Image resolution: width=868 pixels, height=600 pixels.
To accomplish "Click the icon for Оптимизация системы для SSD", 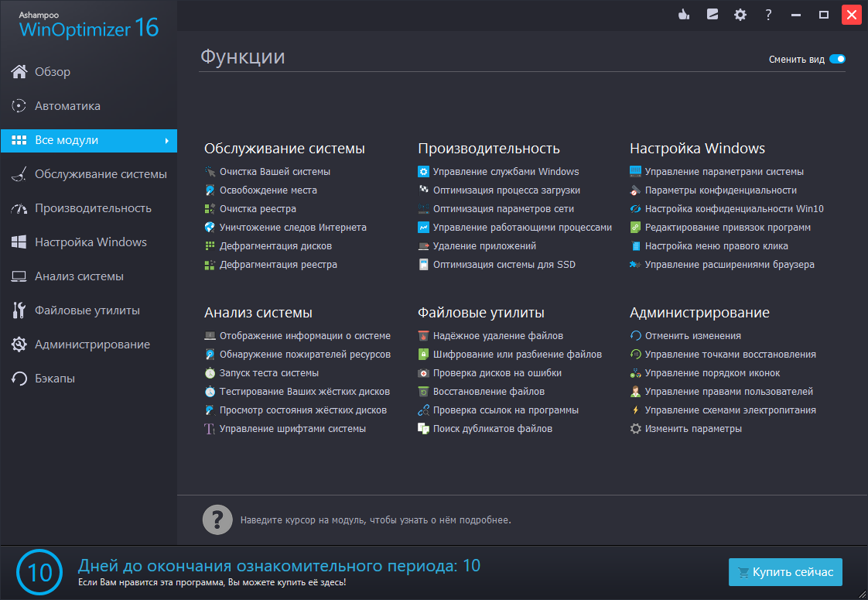I will pyautogui.click(x=423, y=265).
